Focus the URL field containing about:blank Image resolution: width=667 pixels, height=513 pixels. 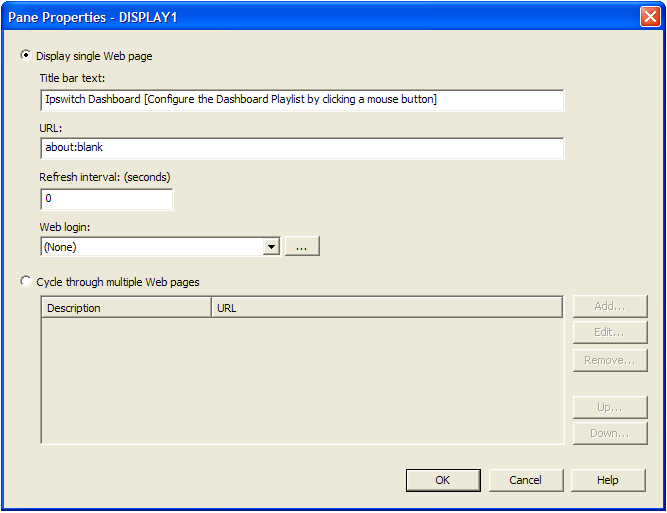[x=302, y=148]
